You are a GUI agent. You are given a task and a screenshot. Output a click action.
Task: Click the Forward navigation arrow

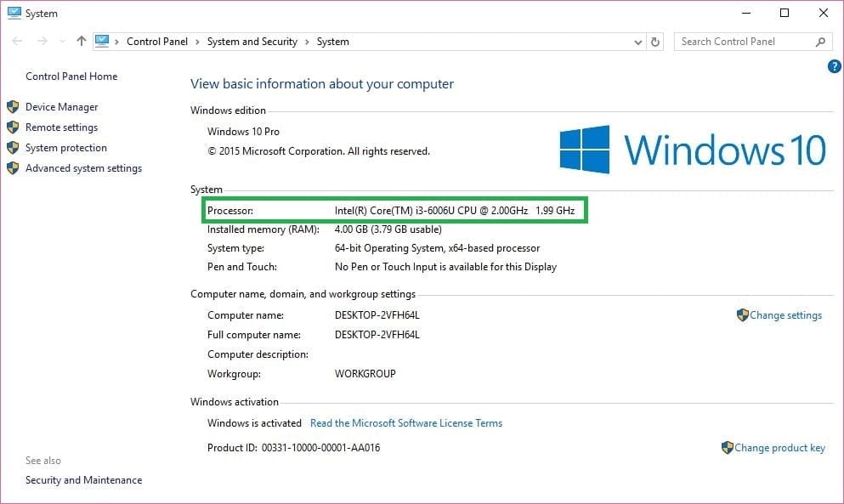pos(42,41)
